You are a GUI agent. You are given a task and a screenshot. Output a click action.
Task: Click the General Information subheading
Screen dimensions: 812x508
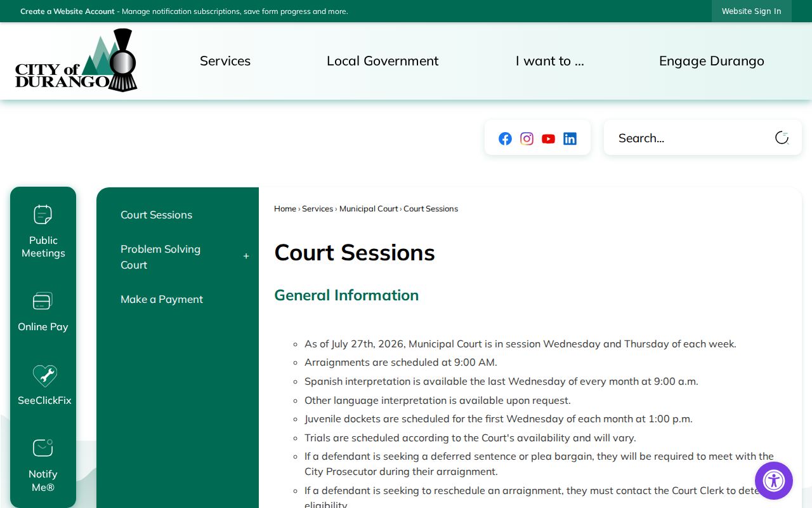click(x=346, y=295)
